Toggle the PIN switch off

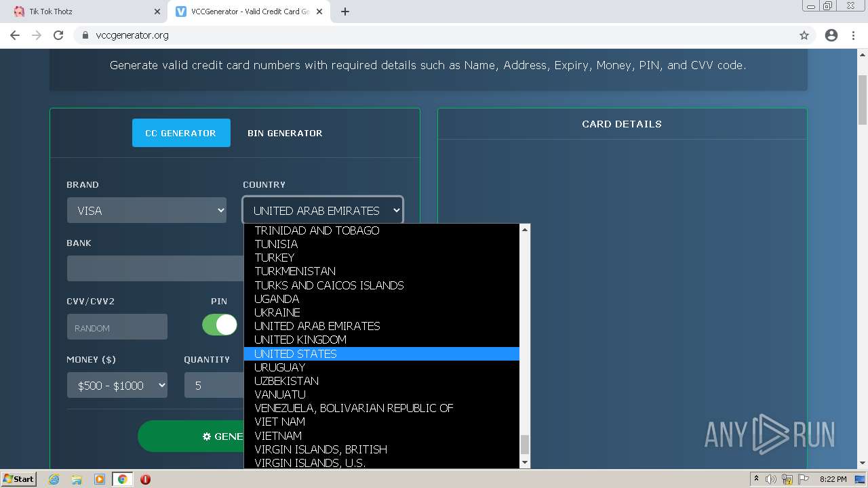click(x=220, y=325)
